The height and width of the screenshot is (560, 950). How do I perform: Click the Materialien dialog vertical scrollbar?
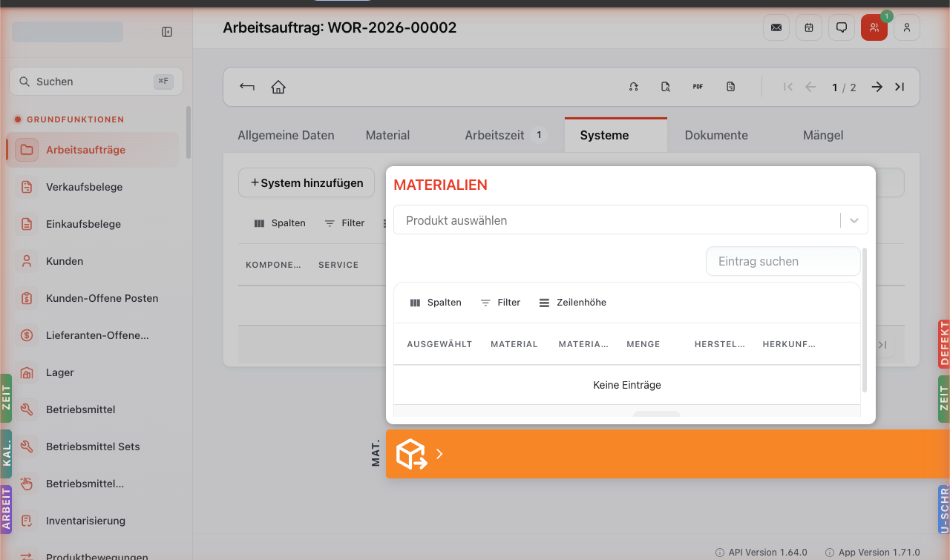tap(865, 320)
